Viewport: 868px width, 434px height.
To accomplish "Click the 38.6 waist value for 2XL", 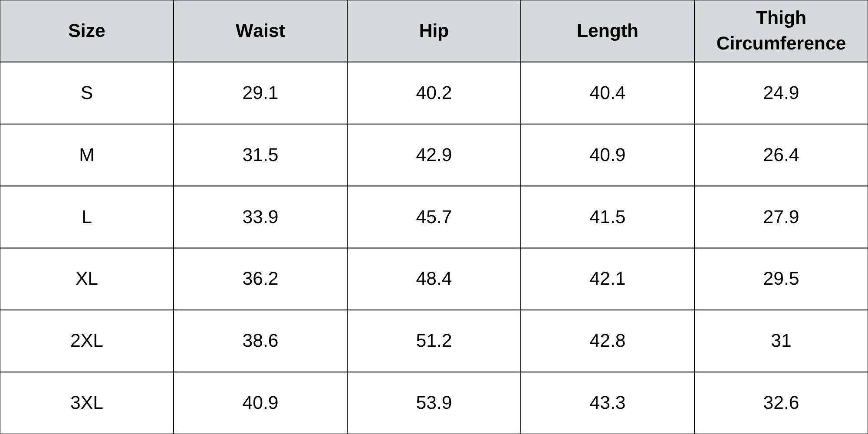I will click(x=260, y=341).
